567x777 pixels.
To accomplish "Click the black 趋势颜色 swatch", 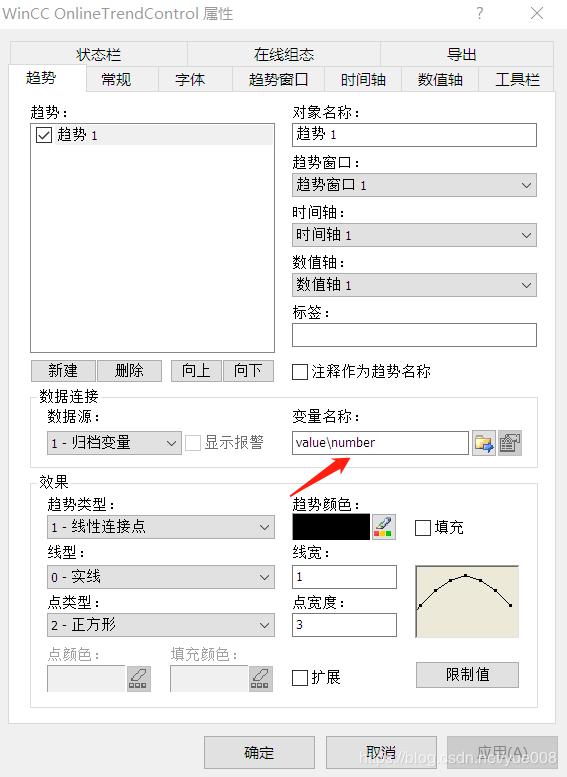I will [x=331, y=526].
